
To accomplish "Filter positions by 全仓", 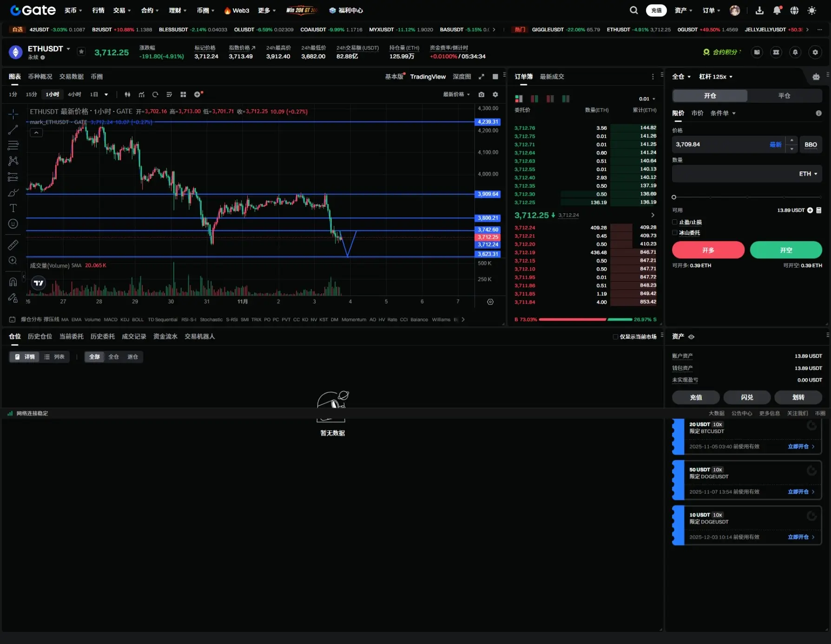I will (114, 357).
